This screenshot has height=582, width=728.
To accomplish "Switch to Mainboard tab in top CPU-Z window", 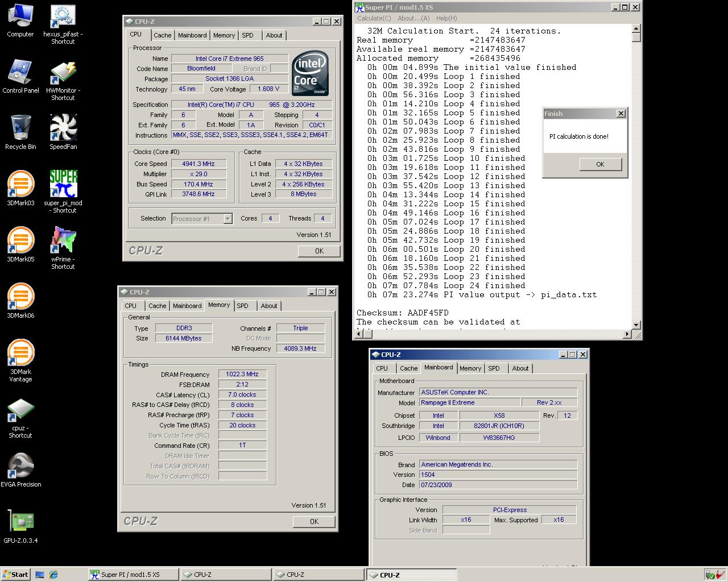I will point(192,35).
